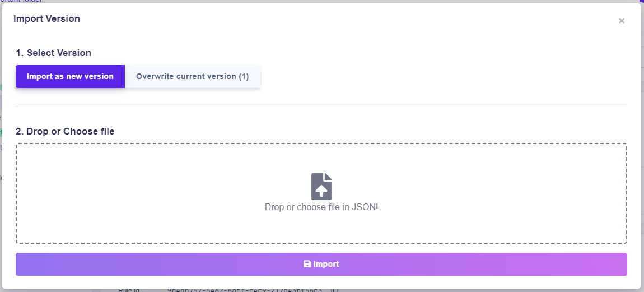Click the RuleId label below the dialog
Image resolution: width=644 pixels, height=292 pixels.
pos(128,290)
